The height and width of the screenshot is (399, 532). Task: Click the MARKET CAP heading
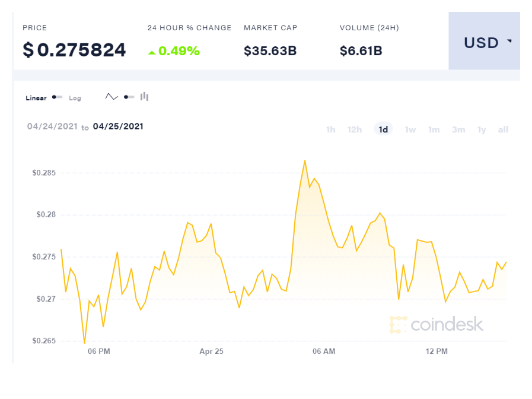(x=270, y=28)
